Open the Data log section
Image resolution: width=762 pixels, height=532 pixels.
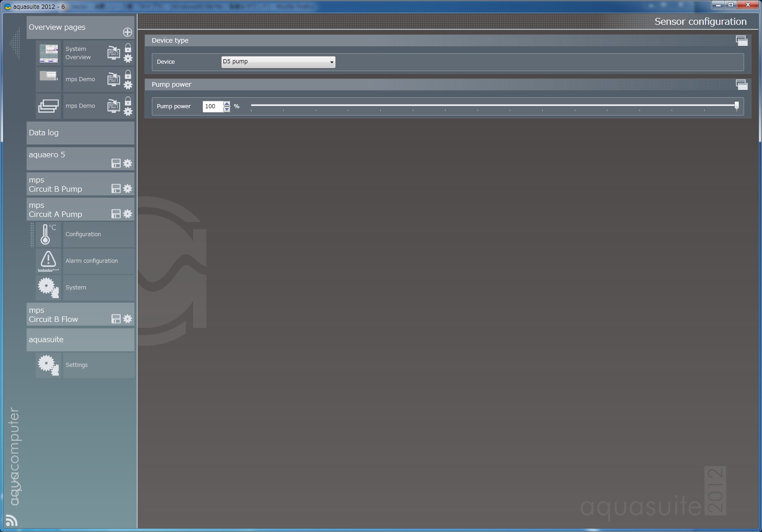click(x=80, y=133)
